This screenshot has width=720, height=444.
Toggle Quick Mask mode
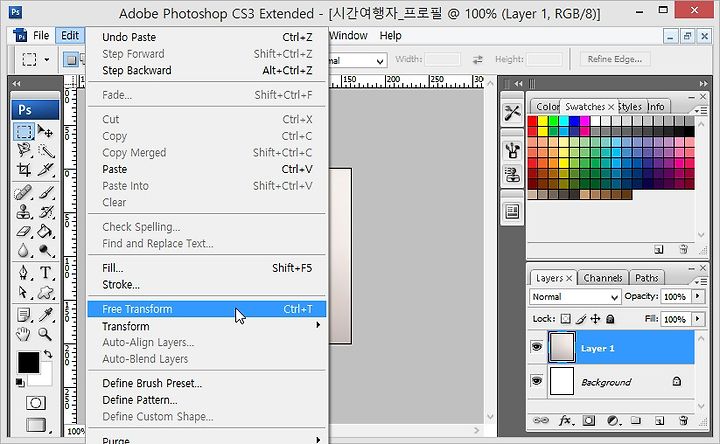coord(35,403)
